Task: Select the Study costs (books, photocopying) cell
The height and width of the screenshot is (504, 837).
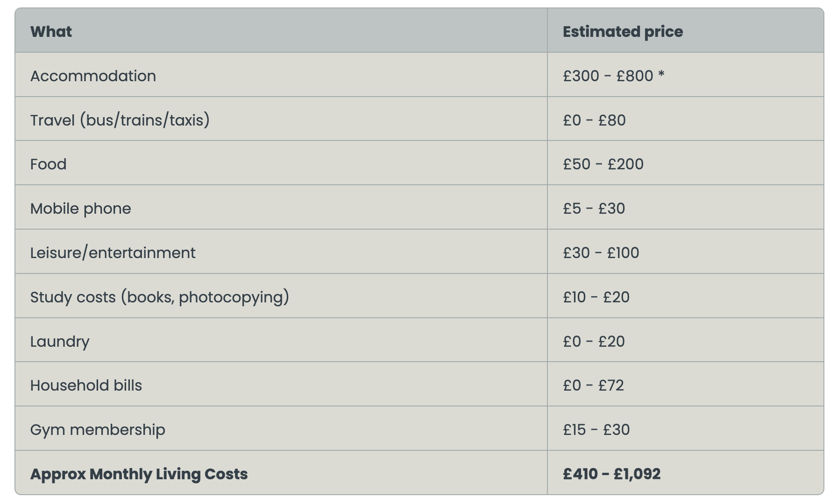Action: (x=160, y=297)
